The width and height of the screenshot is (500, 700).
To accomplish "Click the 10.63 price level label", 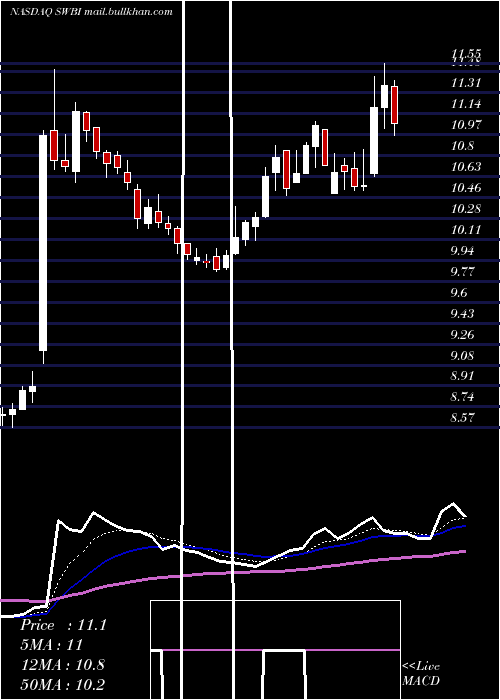I will 466,167.
